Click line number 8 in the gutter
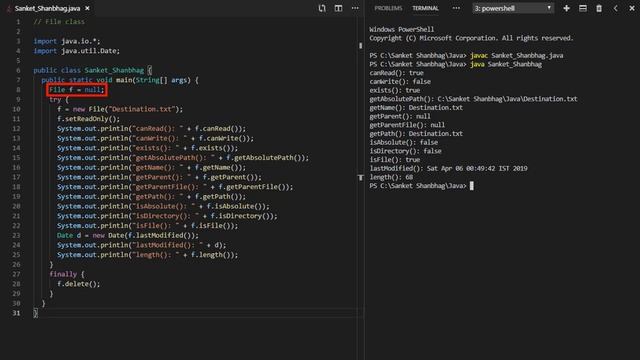 tap(18, 90)
